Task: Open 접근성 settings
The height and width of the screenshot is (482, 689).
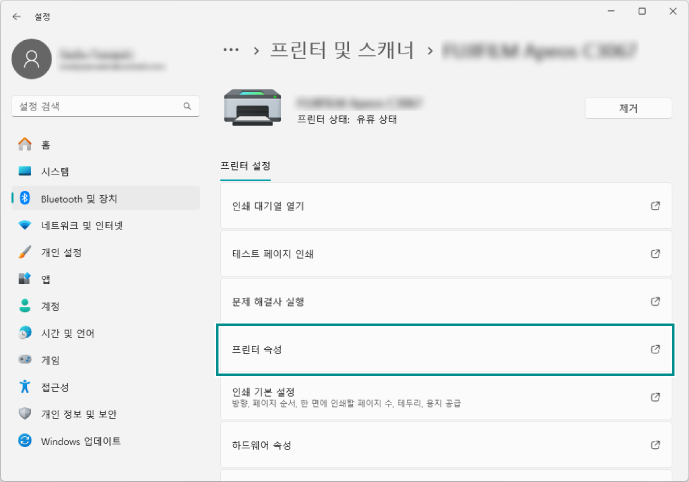Action: (105, 387)
